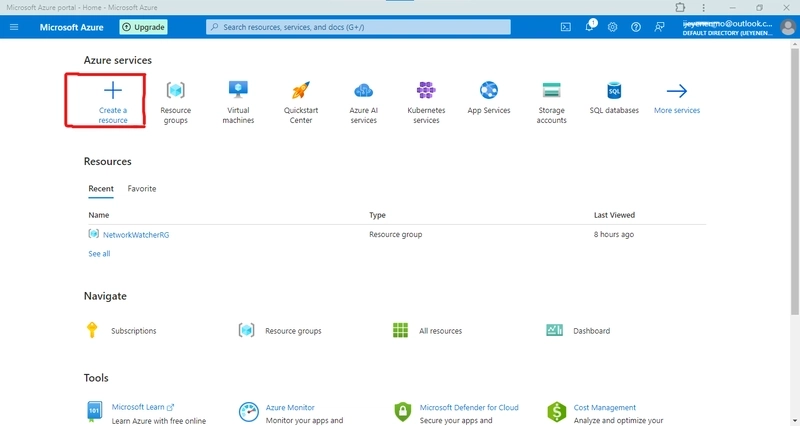
Task: Click the Microsoft Learn tool icon
Action: (94, 411)
